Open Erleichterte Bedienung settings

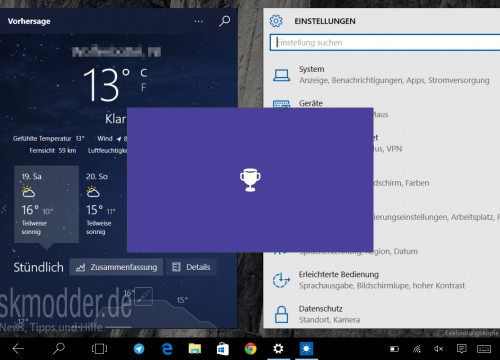click(383, 280)
